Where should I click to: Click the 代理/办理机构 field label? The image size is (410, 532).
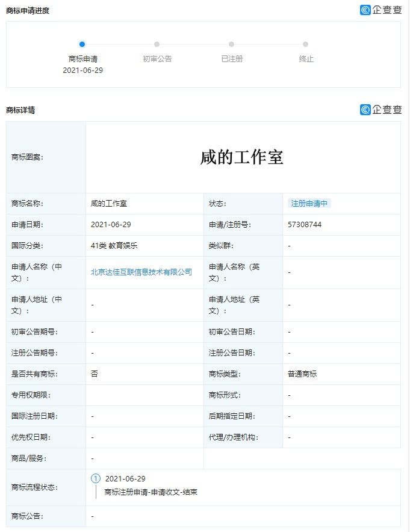coord(234,437)
